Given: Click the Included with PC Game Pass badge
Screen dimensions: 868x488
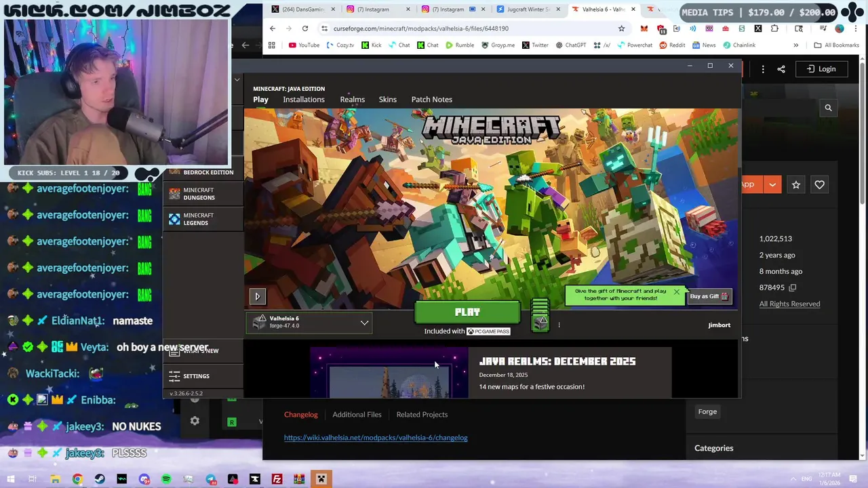Looking at the screenshot, I should (467, 331).
